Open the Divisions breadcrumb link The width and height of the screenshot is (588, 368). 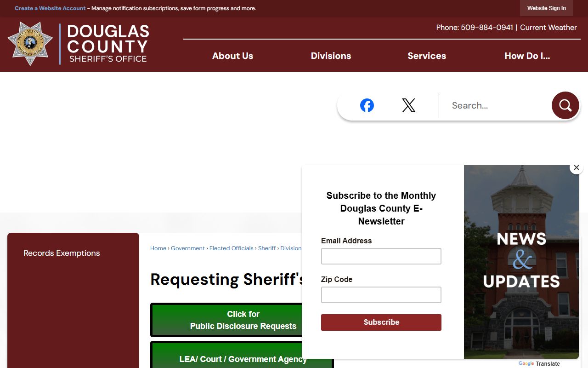[291, 248]
